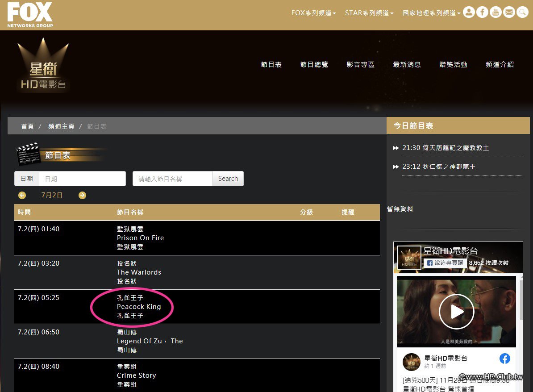Viewport: 533px width, 392px height.
Task: Select the Prison On Fire program title
Action: click(x=140, y=238)
